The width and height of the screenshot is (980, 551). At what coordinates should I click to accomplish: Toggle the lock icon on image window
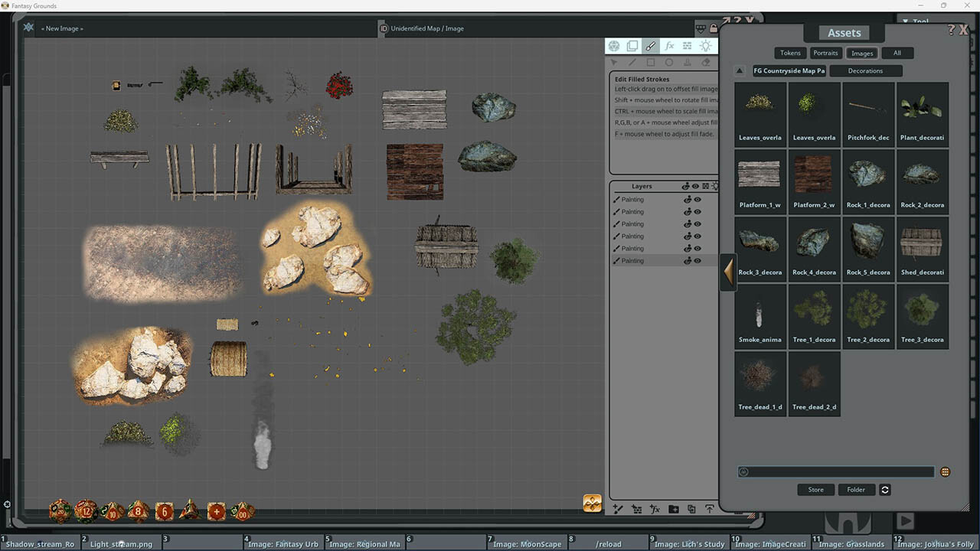click(x=714, y=29)
